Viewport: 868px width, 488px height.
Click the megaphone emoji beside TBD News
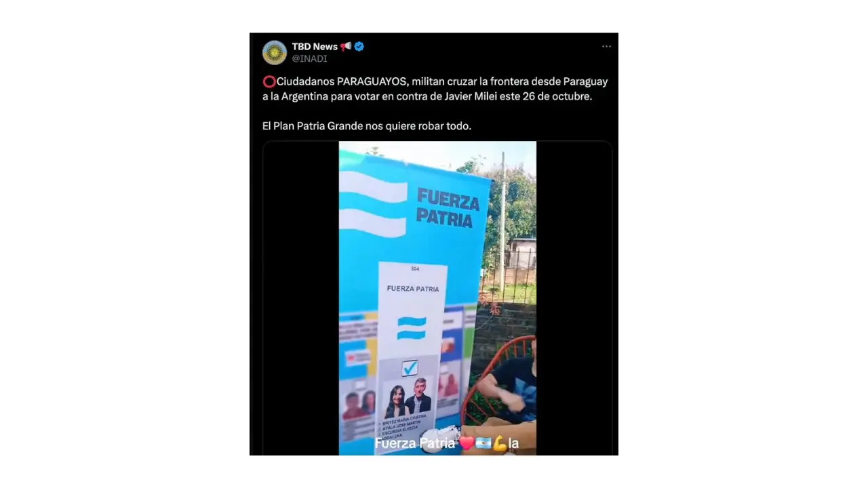click(346, 47)
